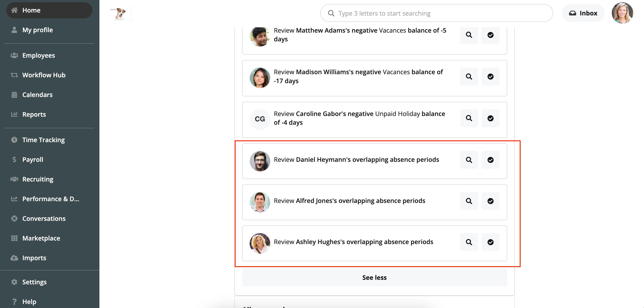644x308 pixels.
Task: Click the company dog logo
Action: (121, 13)
